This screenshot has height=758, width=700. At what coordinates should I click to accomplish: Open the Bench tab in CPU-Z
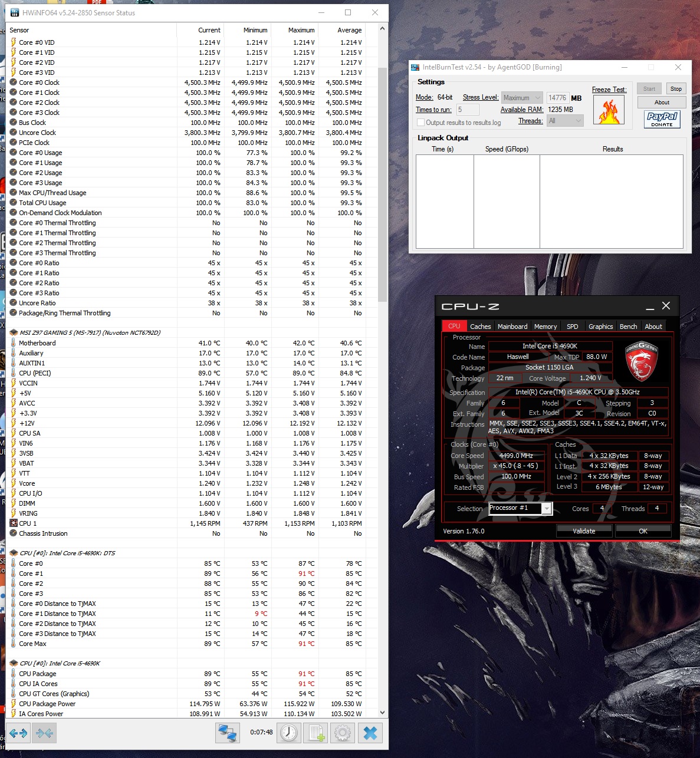[x=628, y=327]
